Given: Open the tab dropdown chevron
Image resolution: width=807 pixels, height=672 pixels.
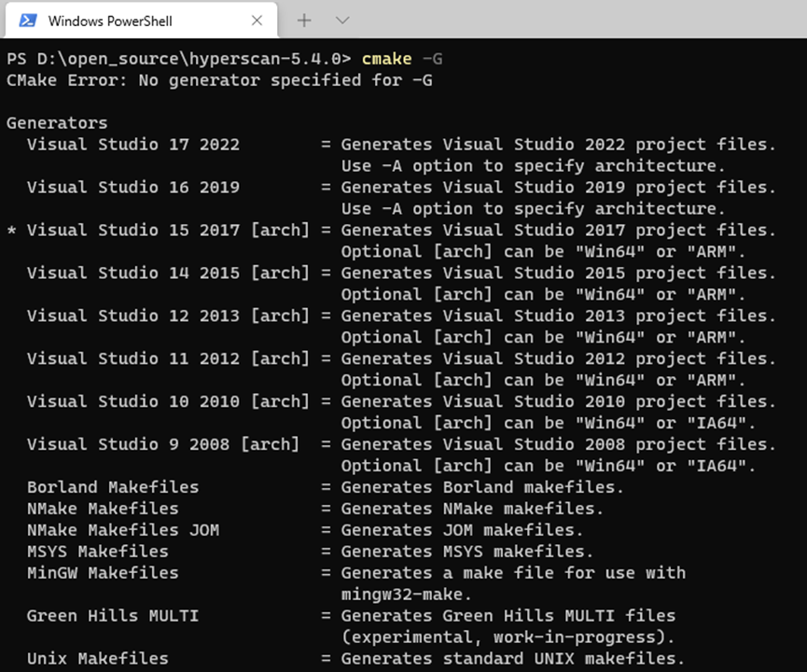Looking at the screenshot, I should tap(341, 19).
